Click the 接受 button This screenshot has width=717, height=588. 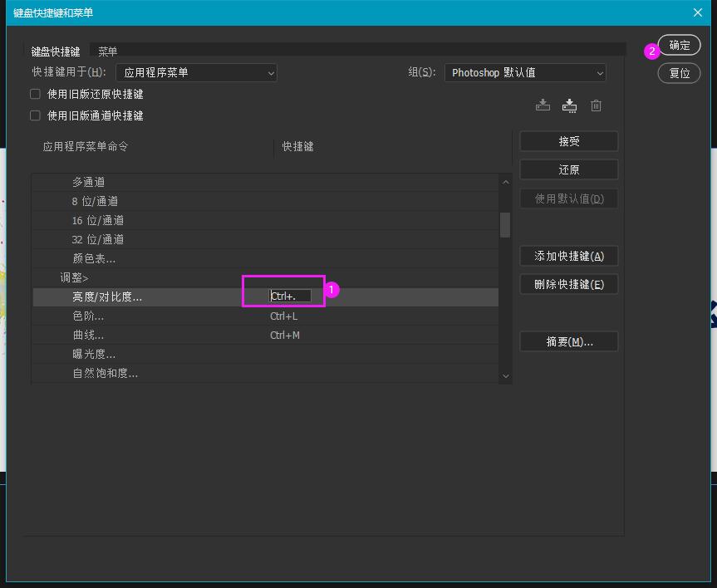coord(569,141)
